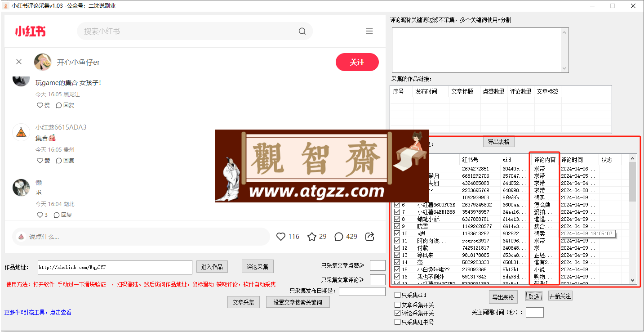Viewport: 644px width, 332px height.
Task: Close the post with the X icon
Action: (x=19, y=62)
